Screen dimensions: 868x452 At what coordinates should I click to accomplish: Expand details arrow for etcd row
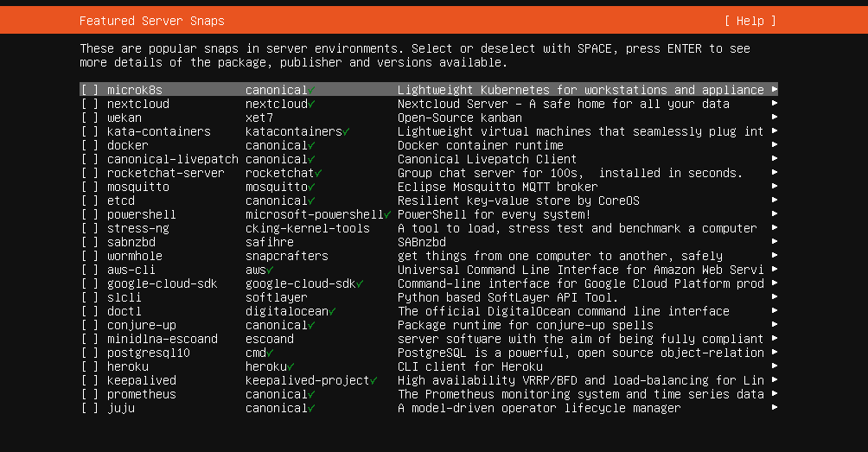(775, 200)
